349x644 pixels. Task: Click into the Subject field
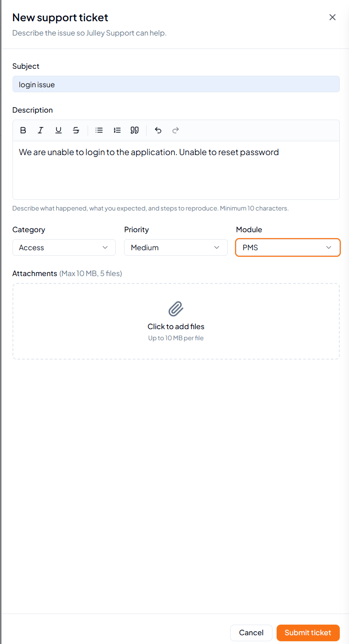tap(176, 84)
